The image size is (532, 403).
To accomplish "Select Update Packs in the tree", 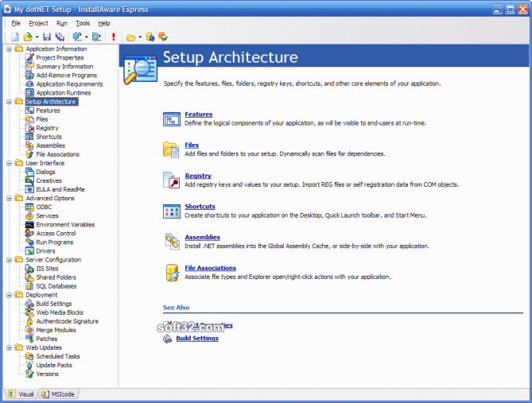I will click(x=54, y=365).
